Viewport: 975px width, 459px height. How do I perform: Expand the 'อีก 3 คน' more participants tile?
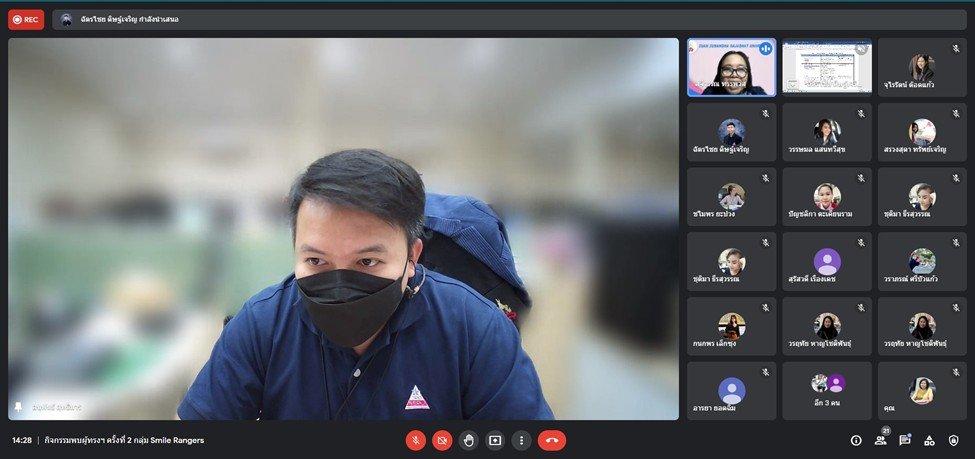(827, 390)
